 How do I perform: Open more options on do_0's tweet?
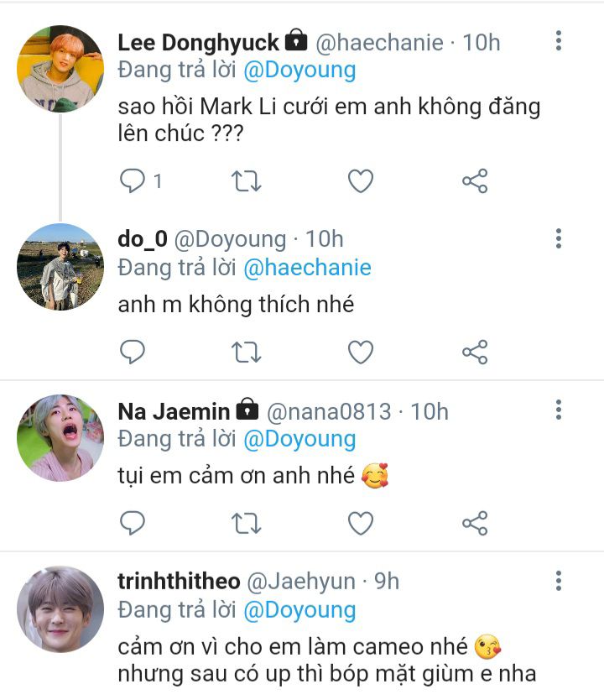pyautogui.click(x=559, y=239)
